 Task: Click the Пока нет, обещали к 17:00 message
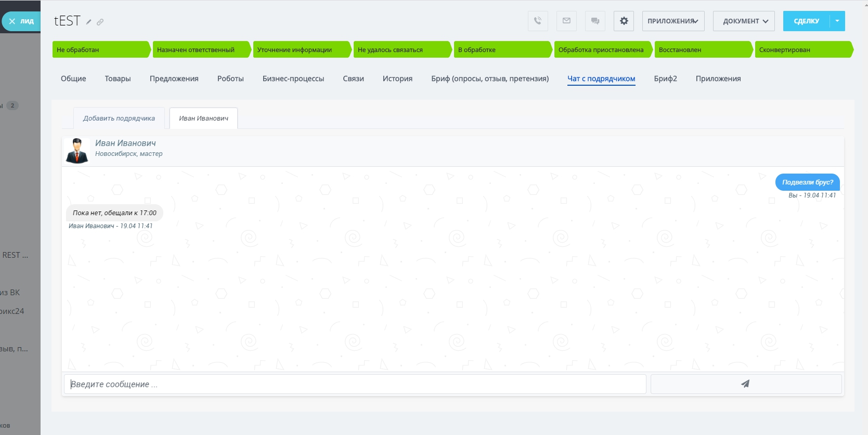tap(114, 213)
